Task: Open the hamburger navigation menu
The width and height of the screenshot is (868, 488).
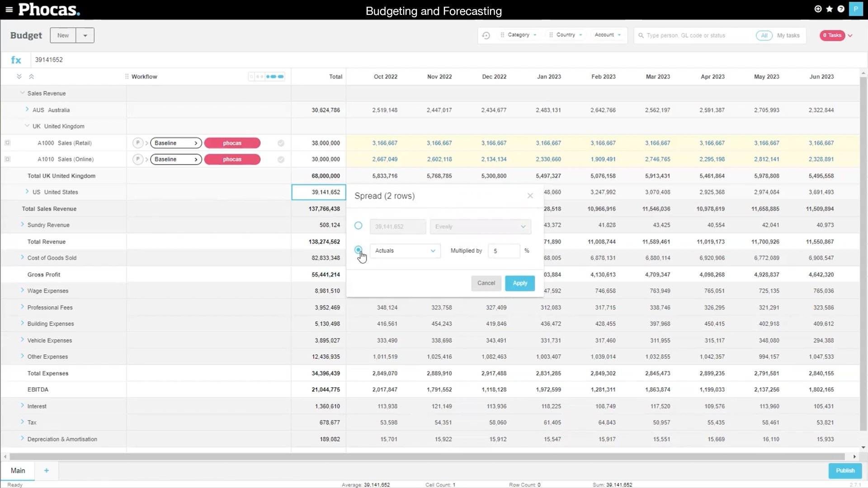Action: coord(9,9)
